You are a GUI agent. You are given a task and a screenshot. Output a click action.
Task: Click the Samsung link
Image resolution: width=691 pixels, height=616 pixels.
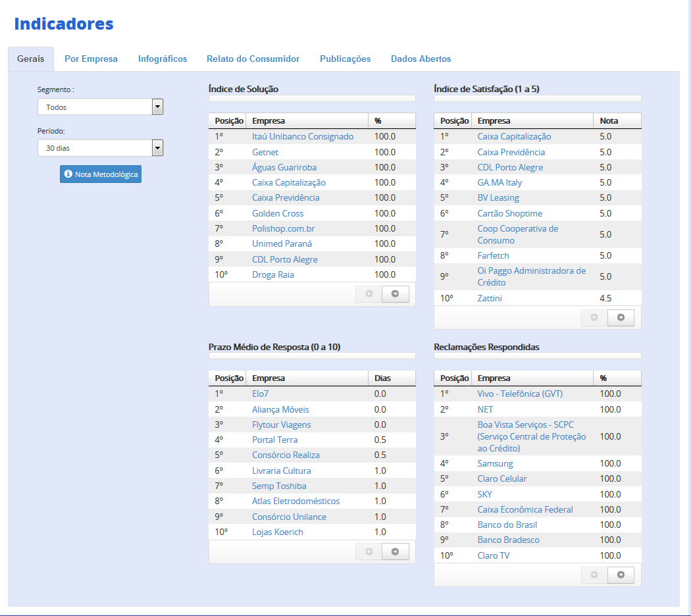point(496,463)
